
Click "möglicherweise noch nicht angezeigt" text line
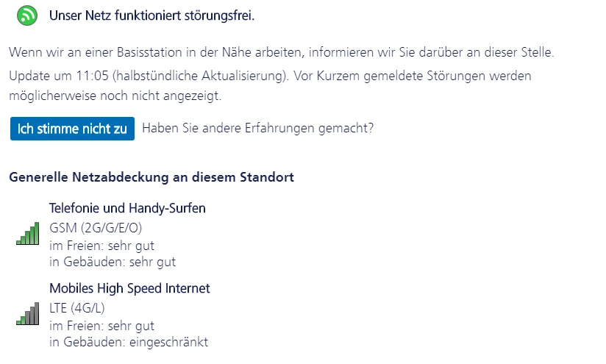(x=115, y=96)
